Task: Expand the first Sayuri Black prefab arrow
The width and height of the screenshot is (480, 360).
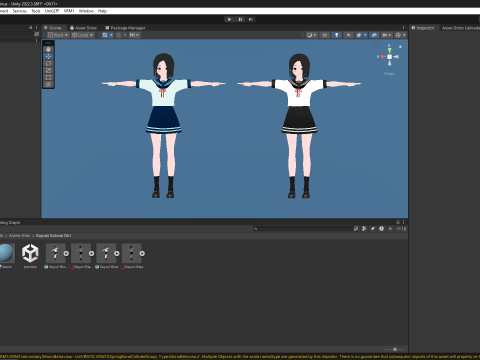Action: 66,254
